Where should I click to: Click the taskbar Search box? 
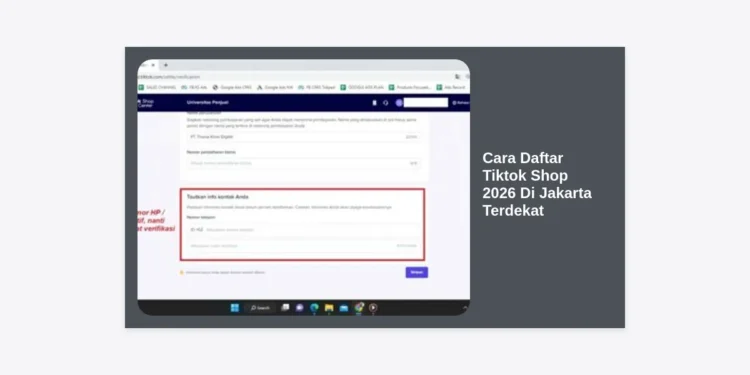(x=260, y=308)
